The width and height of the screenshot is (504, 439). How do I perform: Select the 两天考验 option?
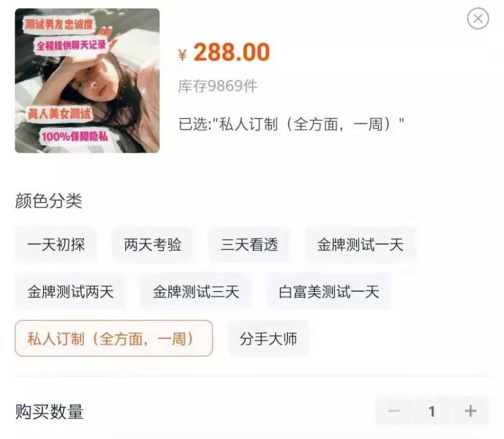pos(153,245)
